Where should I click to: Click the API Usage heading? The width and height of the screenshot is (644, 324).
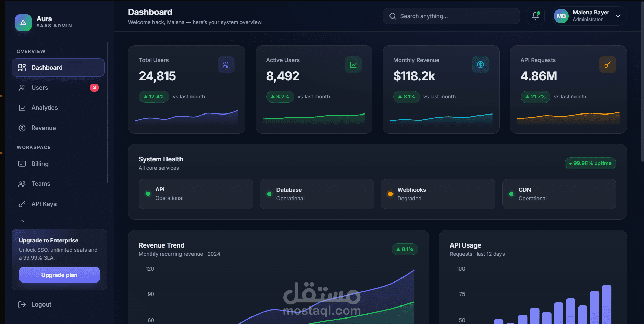(x=465, y=245)
